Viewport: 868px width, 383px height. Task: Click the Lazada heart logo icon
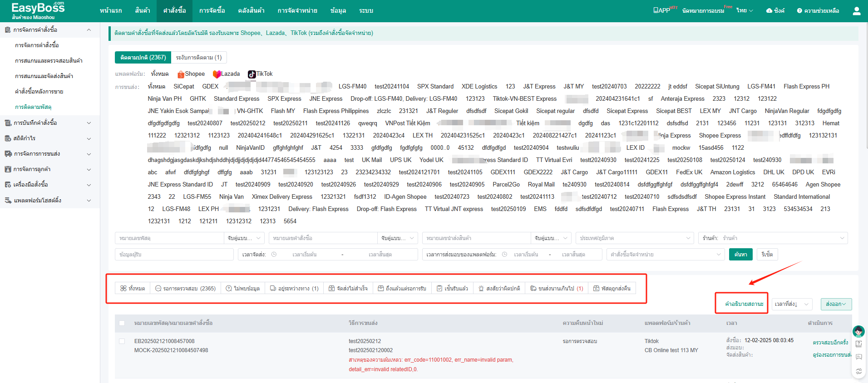pyautogui.click(x=217, y=74)
